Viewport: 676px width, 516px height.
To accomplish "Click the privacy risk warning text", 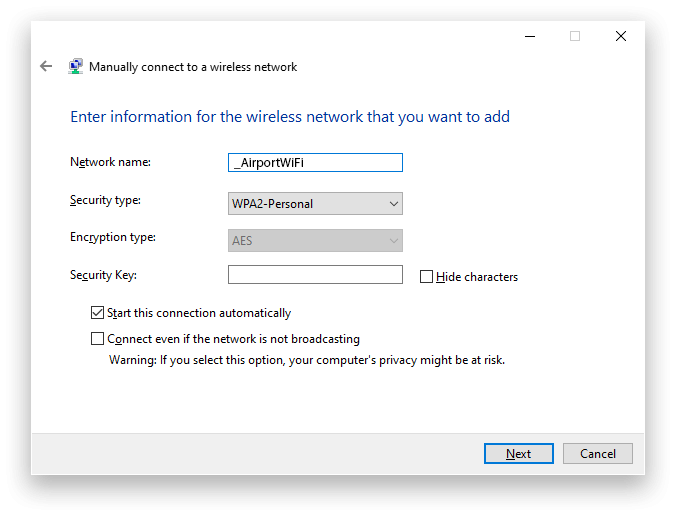I will pyautogui.click(x=306, y=360).
